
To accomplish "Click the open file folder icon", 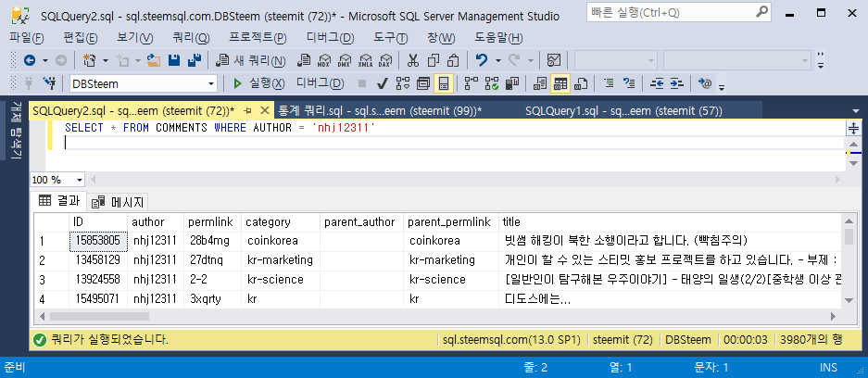I will pos(154,60).
